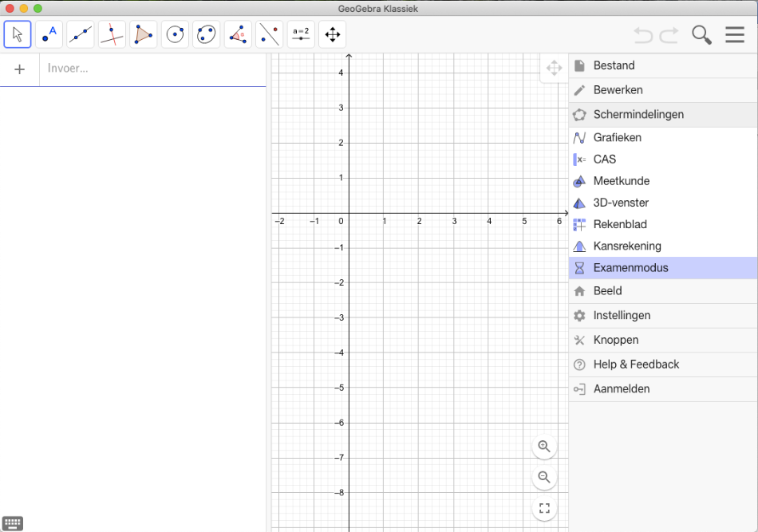Viewport: 758px width, 532px height.
Task: Click the style bar move icon in graphics view
Action: point(554,68)
